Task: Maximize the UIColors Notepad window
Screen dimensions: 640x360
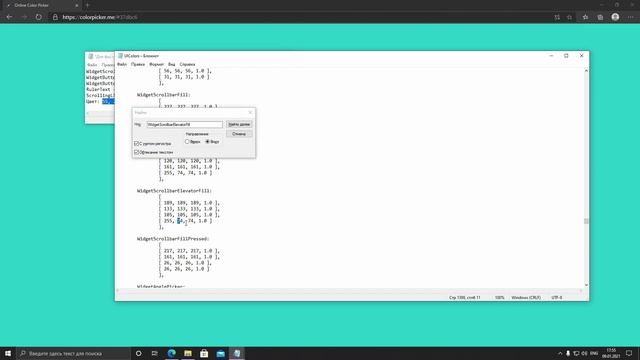Action: 566,56
